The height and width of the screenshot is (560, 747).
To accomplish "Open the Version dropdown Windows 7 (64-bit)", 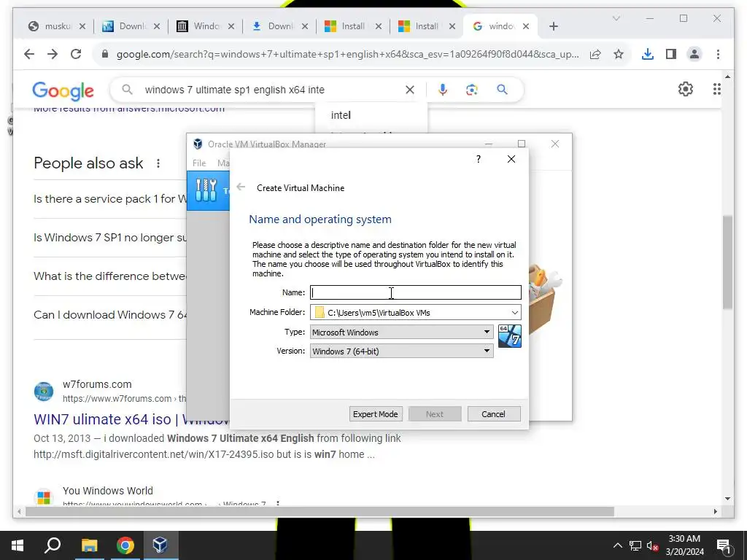I will pos(402,351).
